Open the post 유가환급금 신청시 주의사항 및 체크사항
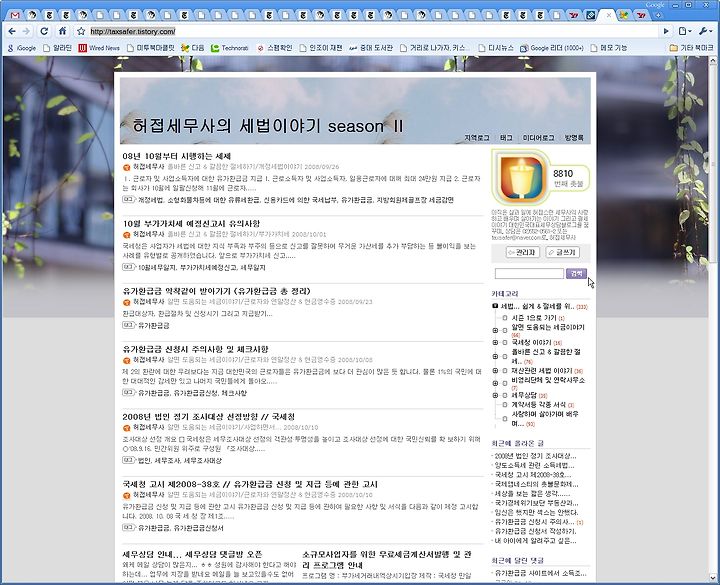The image size is (720, 585). tap(196, 349)
